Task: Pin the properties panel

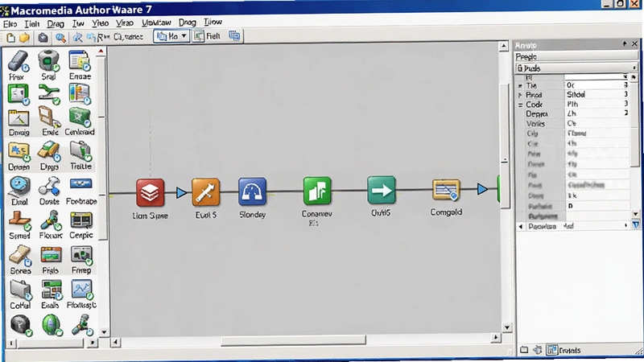Action: click(x=625, y=43)
